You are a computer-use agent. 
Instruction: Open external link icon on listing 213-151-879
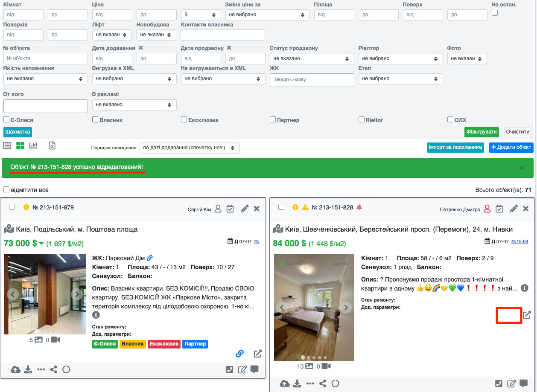tap(257, 354)
